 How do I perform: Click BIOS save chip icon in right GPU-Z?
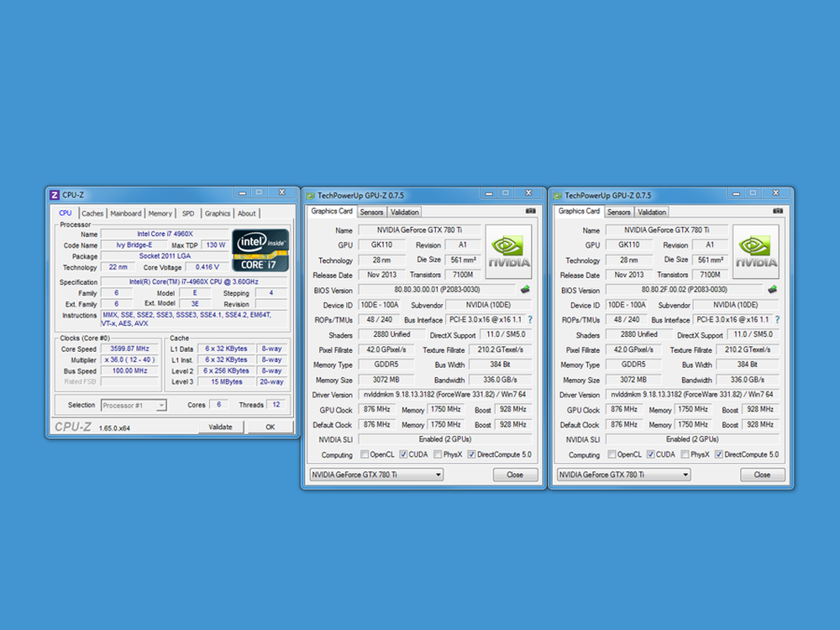tap(773, 290)
